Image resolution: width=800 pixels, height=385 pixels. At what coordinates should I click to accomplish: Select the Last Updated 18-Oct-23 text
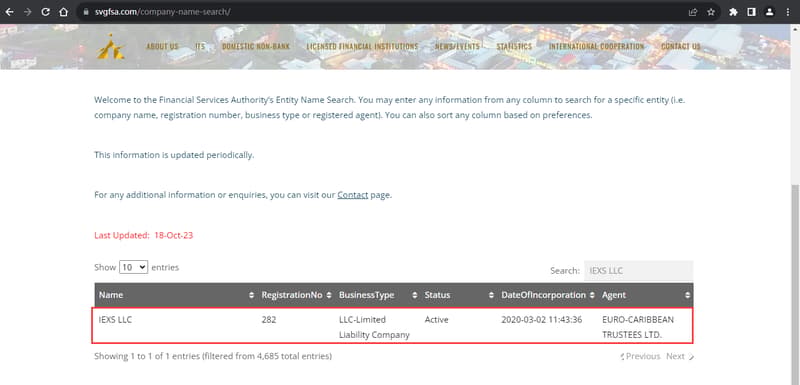143,236
